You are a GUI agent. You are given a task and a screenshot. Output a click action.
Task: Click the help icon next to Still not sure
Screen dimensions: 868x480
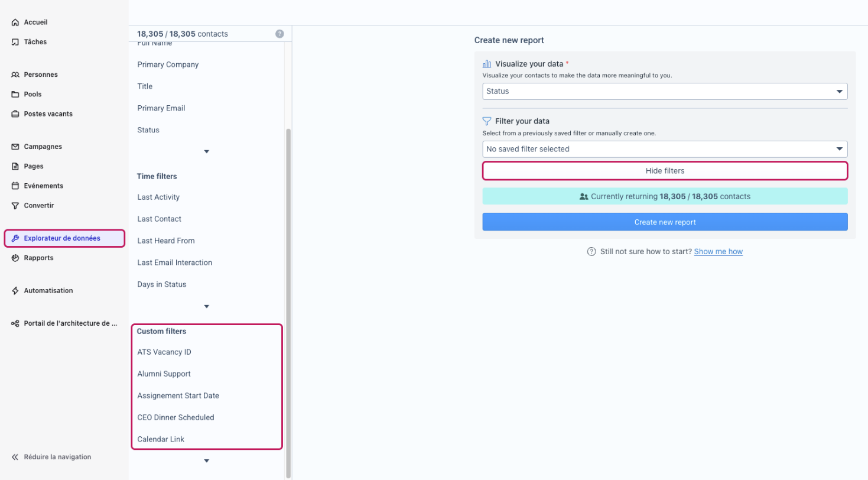(x=591, y=252)
